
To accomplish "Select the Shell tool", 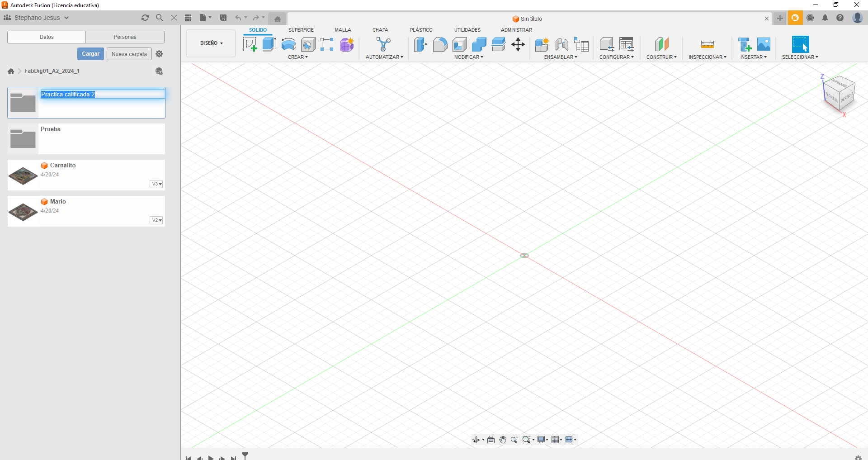I will click(x=460, y=44).
